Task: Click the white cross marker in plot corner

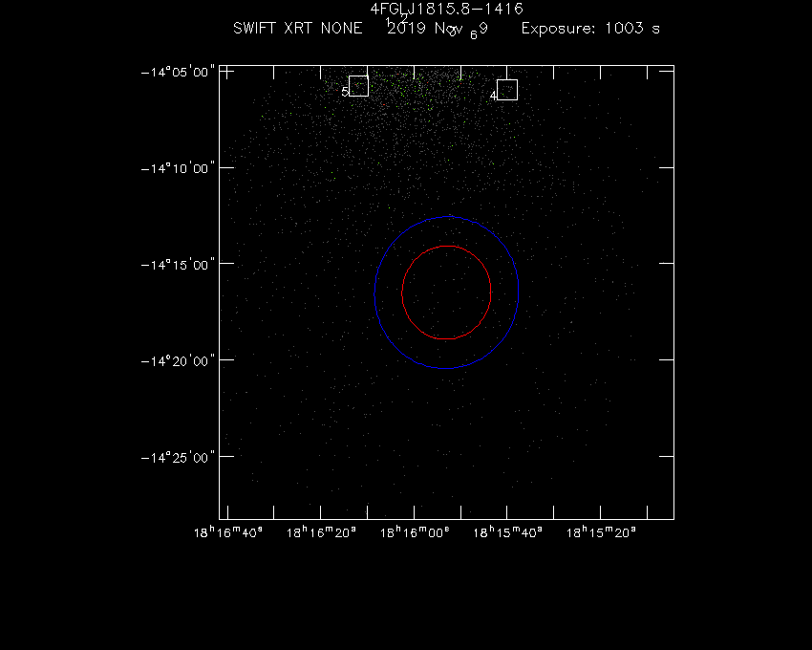Action: (226, 72)
